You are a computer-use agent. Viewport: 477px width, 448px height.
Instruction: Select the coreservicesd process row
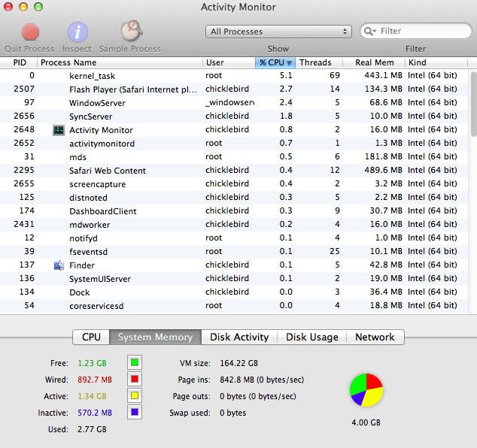(x=234, y=305)
